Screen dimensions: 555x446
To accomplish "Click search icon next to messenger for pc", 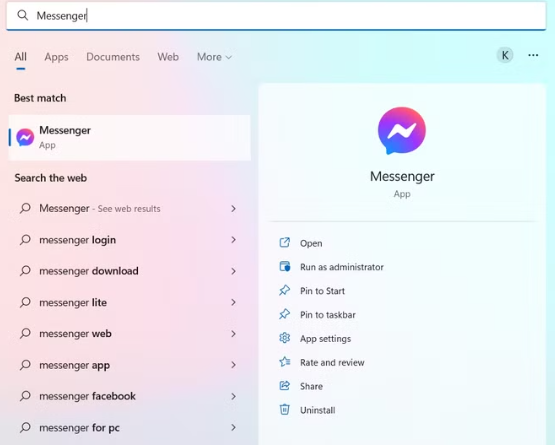I will coord(25,428).
